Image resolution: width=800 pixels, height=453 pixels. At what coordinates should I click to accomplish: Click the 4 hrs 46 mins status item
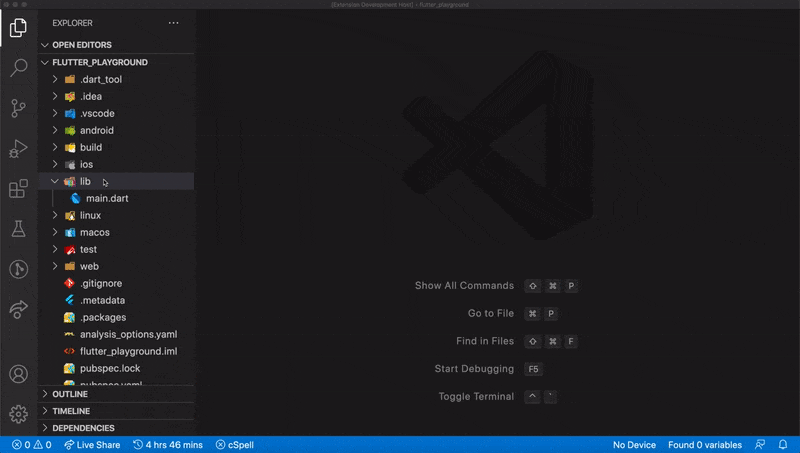pyautogui.click(x=168, y=445)
